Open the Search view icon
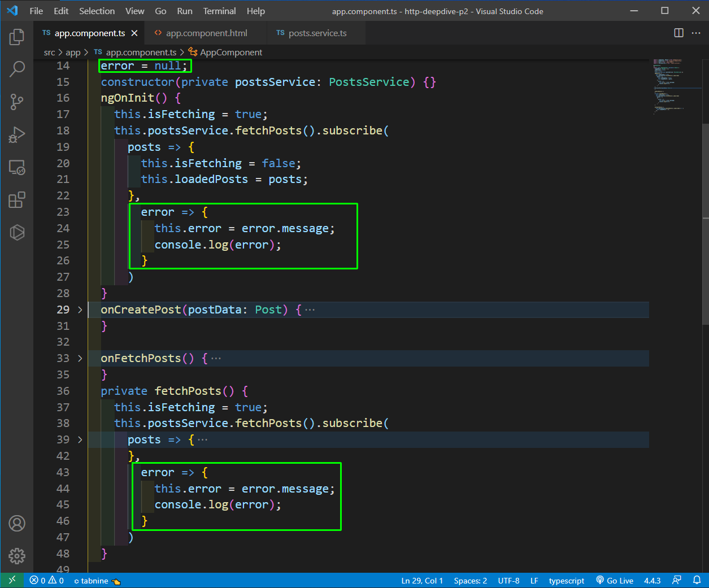This screenshot has height=588, width=709. tap(17, 69)
